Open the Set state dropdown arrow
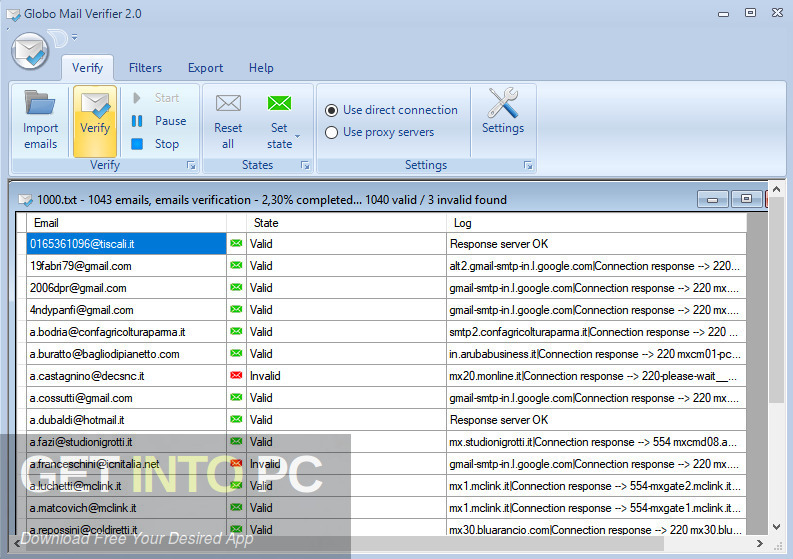Screen dimensions: 793x559 (298, 136)
